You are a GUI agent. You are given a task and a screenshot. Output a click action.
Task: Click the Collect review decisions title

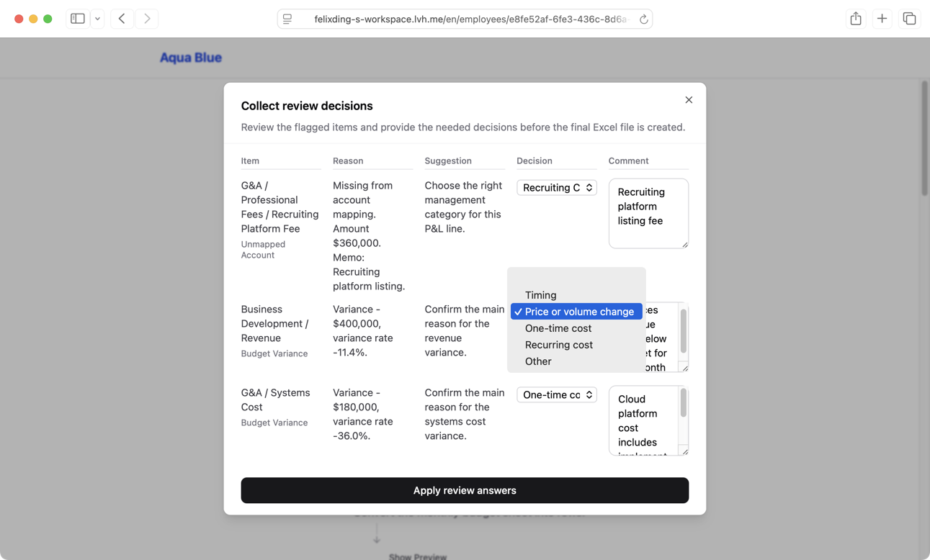[307, 106]
